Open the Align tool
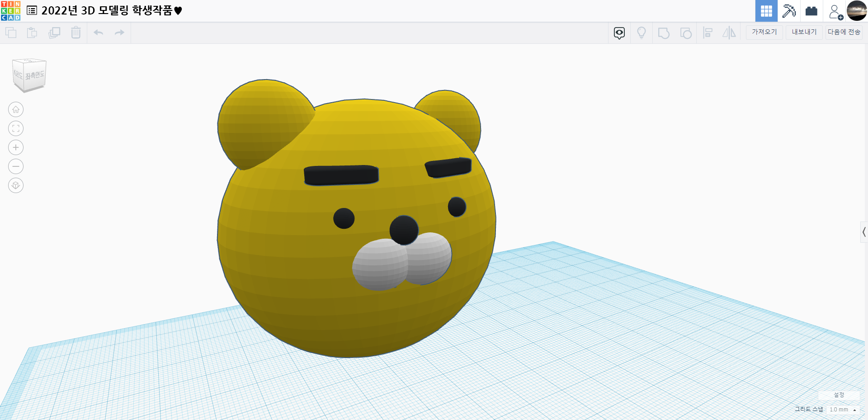The height and width of the screenshot is (420, 868). [x=708, y=33]
